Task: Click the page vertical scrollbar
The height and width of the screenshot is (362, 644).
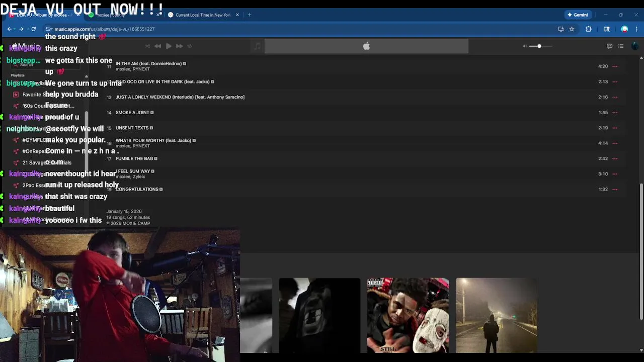Action: point(641,251)
